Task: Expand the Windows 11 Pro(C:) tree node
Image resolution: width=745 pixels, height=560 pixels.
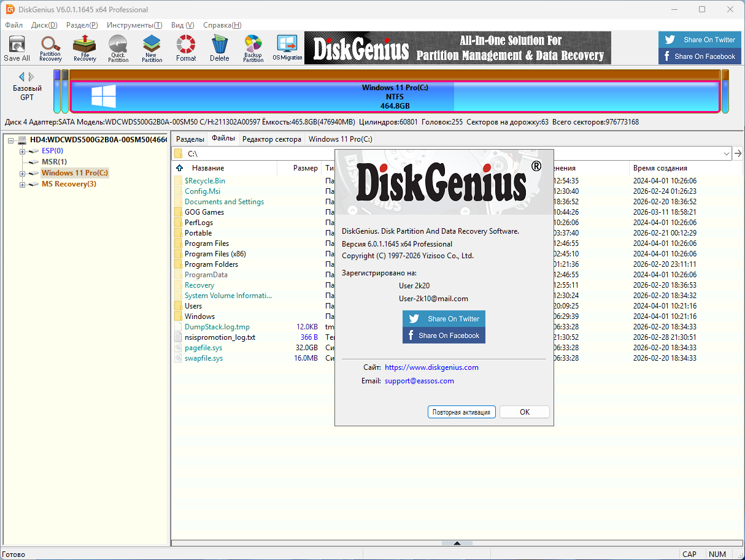Action: 22,173
